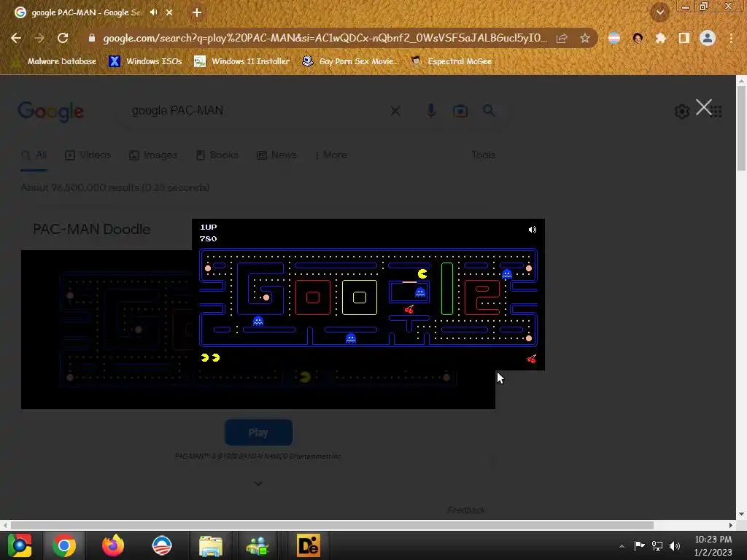Search by image with the camera icon

(x=460, y=111)
